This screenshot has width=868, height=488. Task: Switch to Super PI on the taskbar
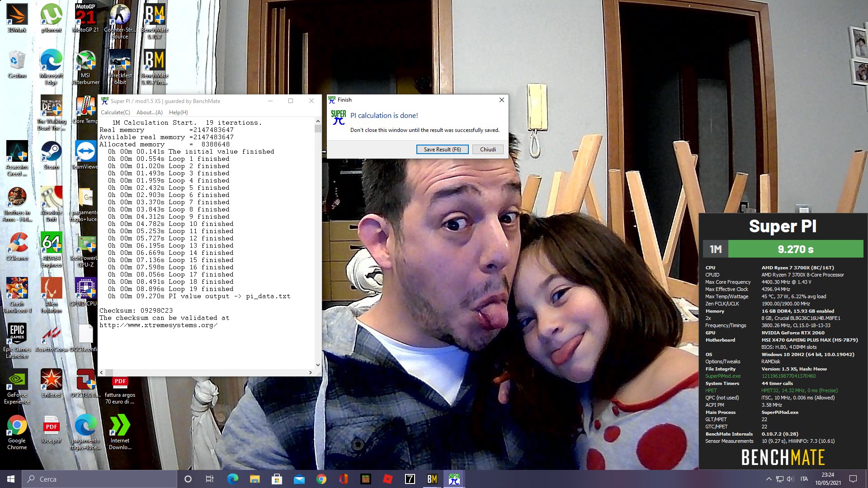(454, 479)
